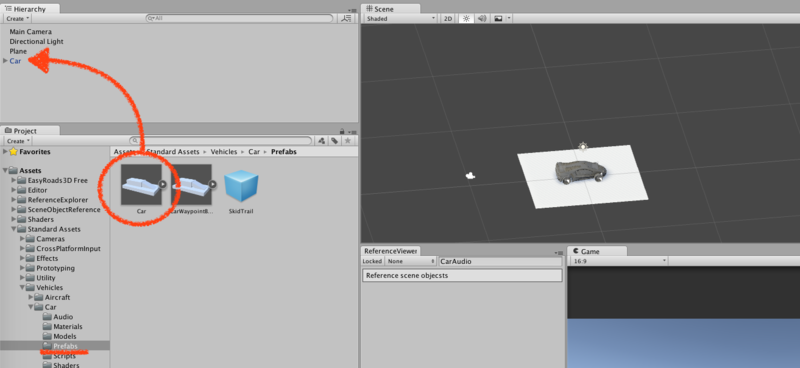Click the Reference scene objects button
This screenshot has width=800, height=368.
pos(462,276)
